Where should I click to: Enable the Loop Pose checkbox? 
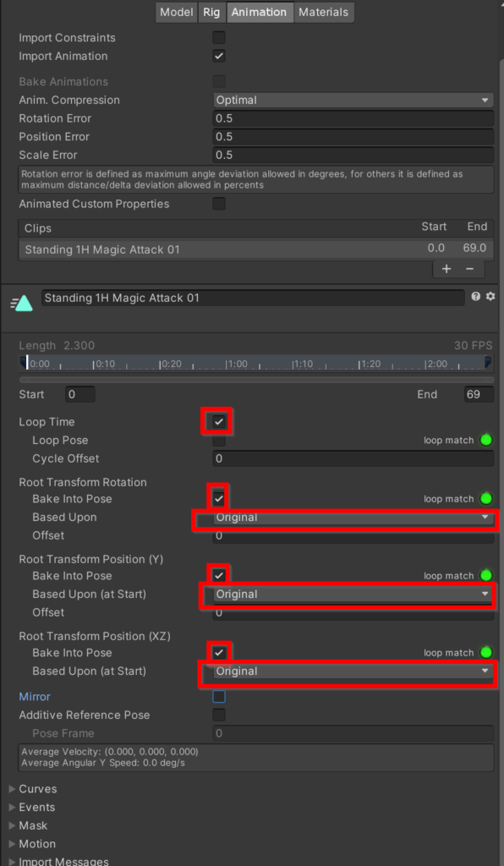pos(219,440)
